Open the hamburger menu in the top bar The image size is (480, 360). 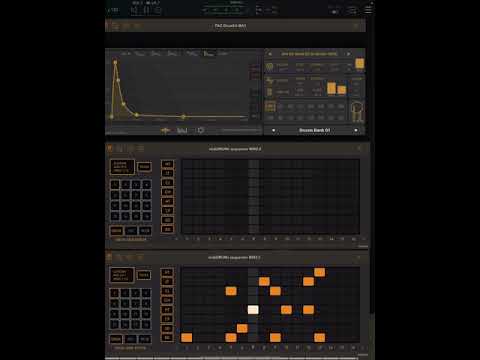tap(368, 9)
